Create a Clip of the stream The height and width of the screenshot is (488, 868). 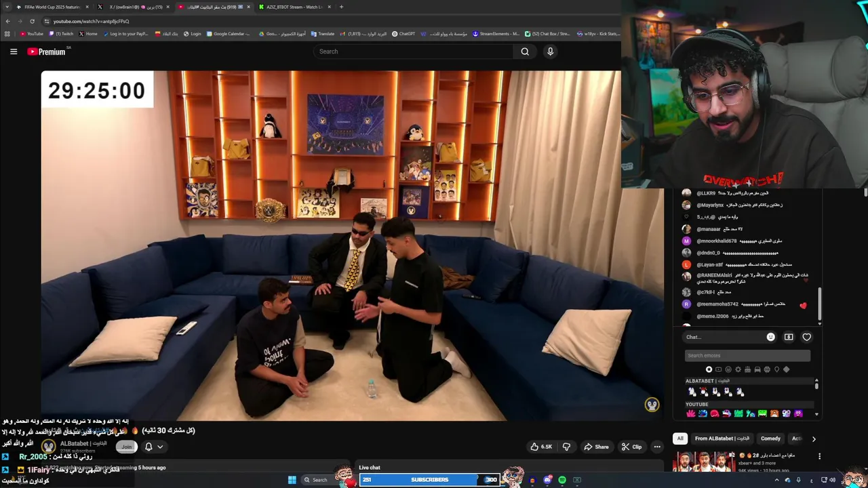tap(631, 447)
